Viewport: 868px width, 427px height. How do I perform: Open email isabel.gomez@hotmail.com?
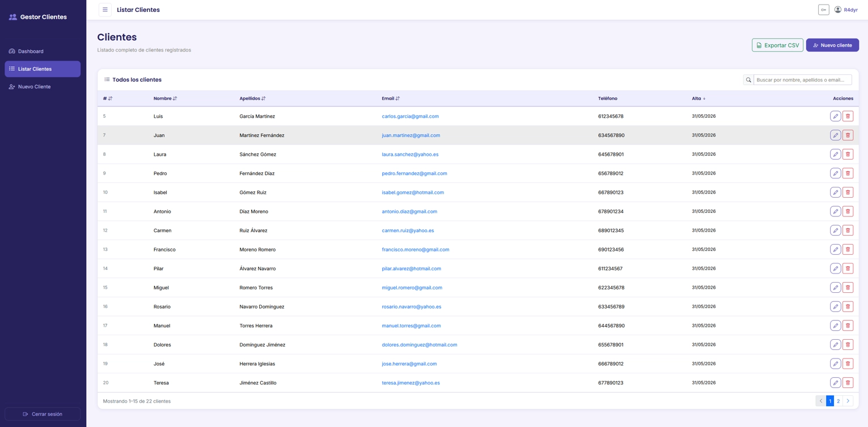pos(413,193)
